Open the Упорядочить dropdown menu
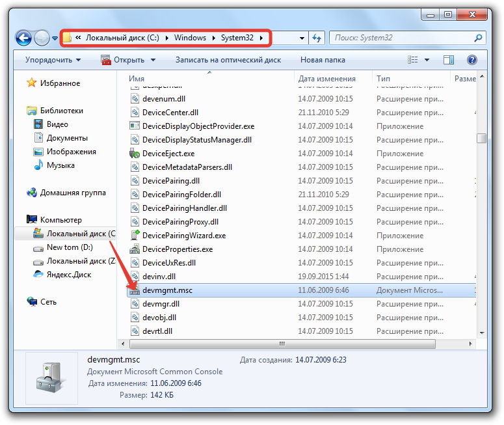The image size is (504, 425). click(x=53, y=60)
